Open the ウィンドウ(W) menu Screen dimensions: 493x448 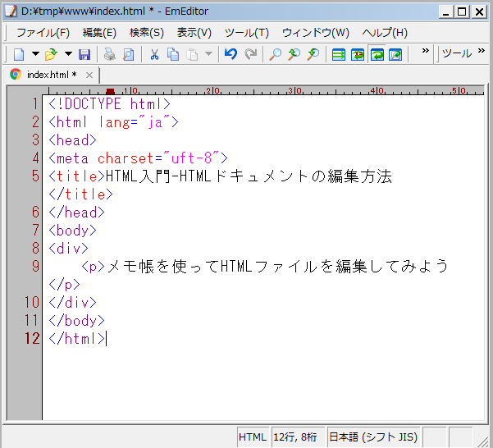pyautogui.click(x=316, y=33)
